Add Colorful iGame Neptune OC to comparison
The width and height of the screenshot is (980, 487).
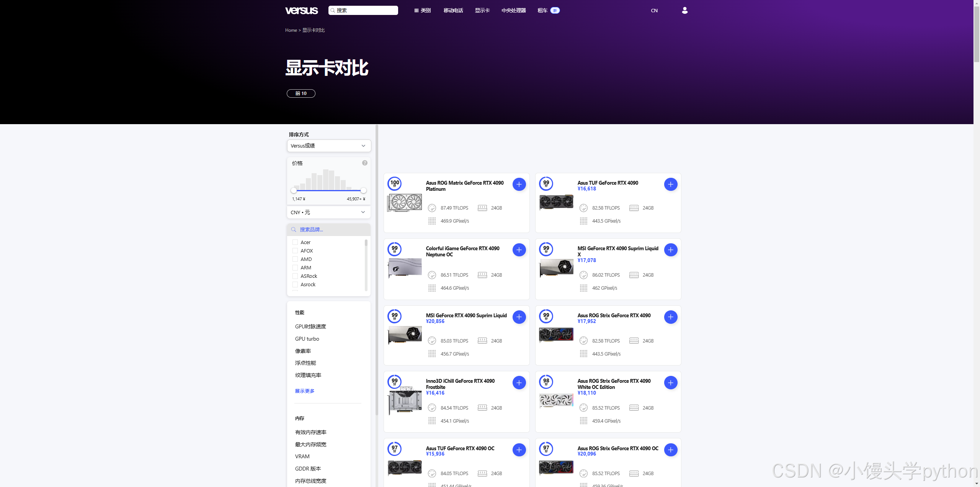pyautogui.click(x=519, y=250)
